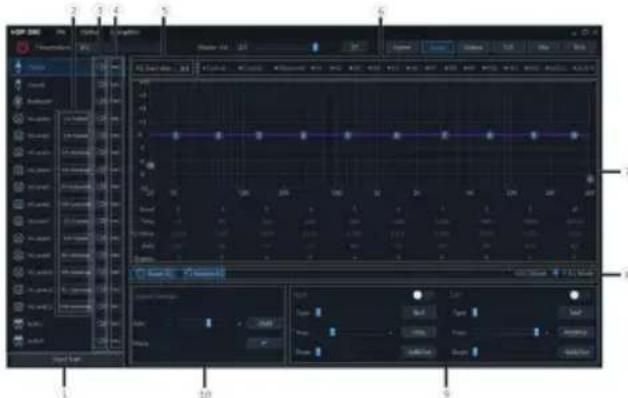Screen dimensions: 628x398
Task: Open the last speaker type dropdown in channel list
Action: [75, 307]
